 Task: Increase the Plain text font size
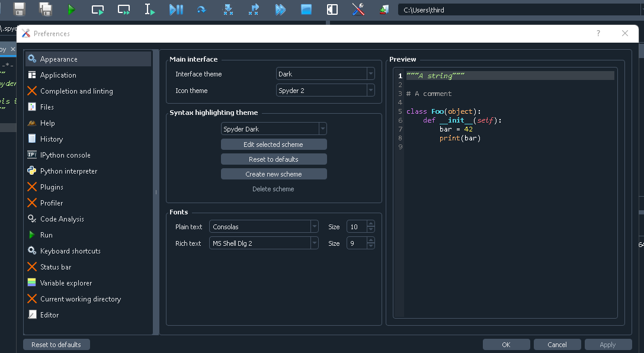[x=371, y=224]
